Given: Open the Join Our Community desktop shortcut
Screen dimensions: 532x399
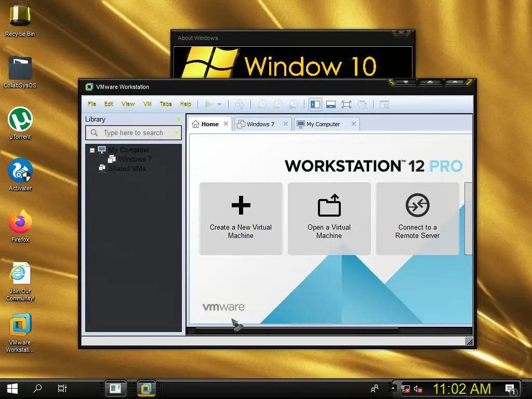Looking at the screenshot, I should [x=20, y=282].
